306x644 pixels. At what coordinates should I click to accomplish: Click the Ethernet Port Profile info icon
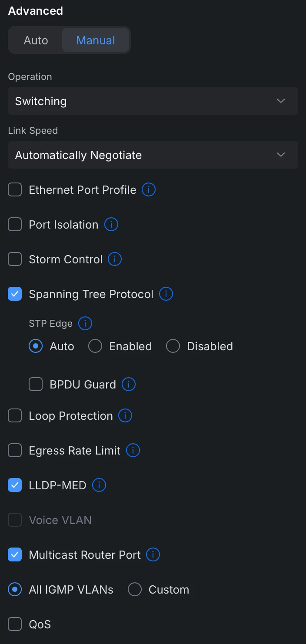pyautogui.click(x=149, y=190)
